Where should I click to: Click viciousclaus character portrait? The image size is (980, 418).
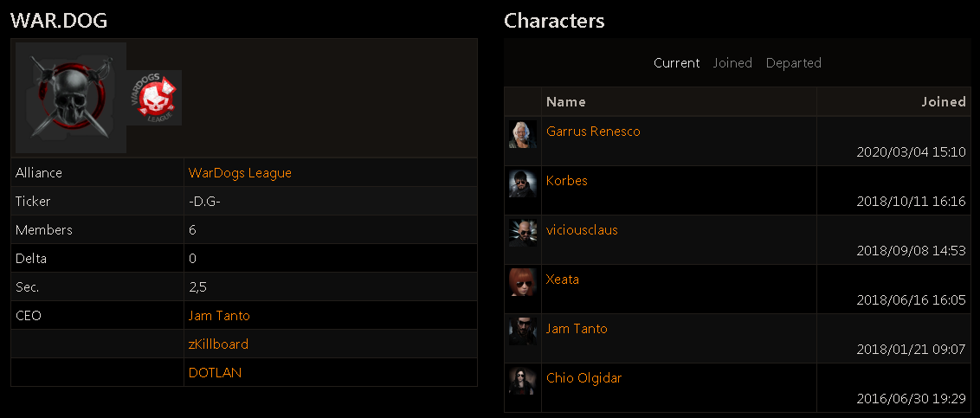click(523, 233)
